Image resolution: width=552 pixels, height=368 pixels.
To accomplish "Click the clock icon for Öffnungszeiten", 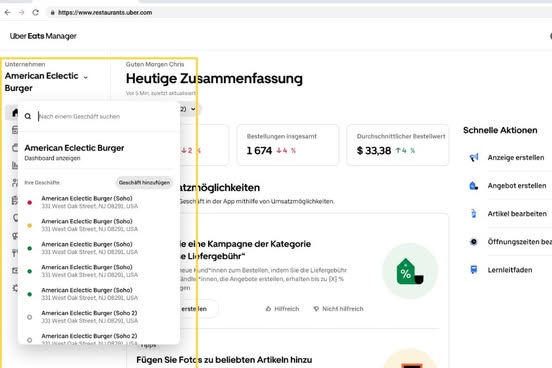I will [x=474, y=242].
